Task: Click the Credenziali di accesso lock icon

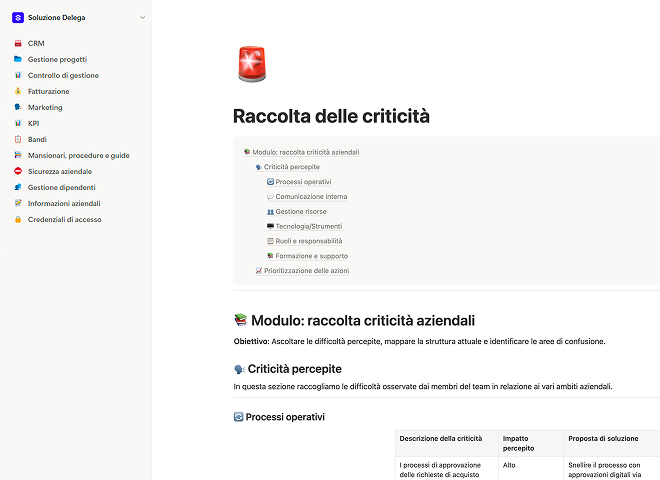Action: (18, 219)
